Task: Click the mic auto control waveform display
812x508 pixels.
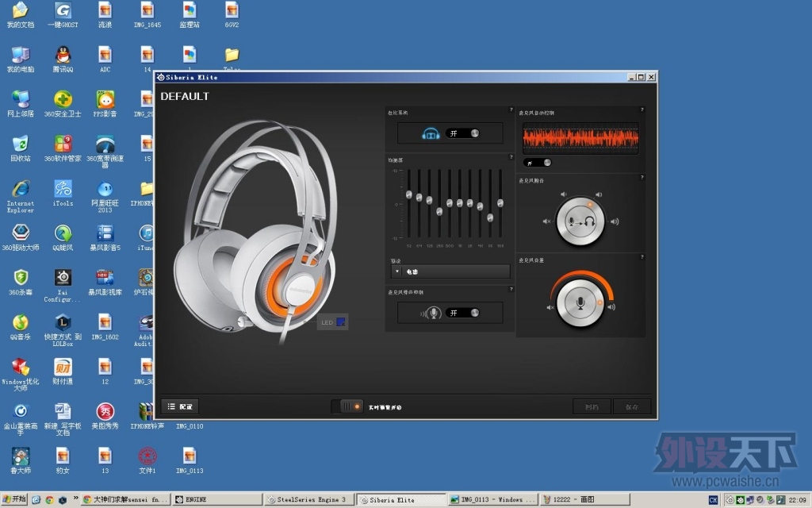Action: click(x=580, y=138)
